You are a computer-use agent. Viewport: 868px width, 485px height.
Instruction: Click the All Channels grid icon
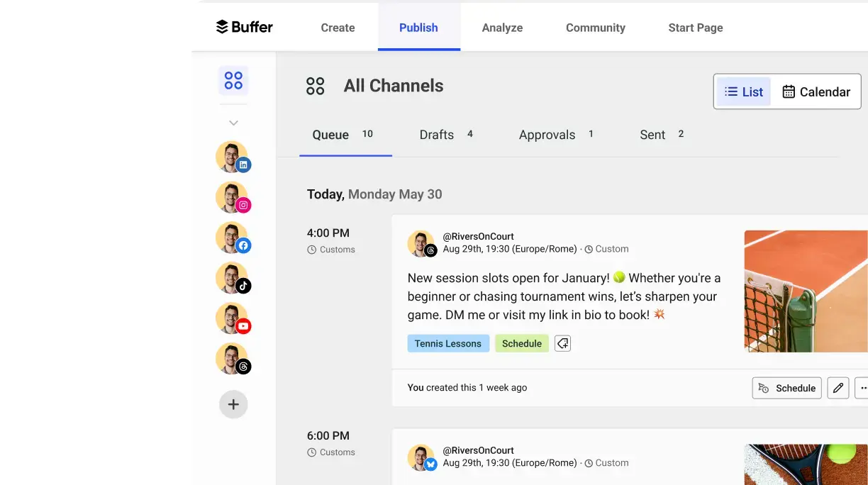pos(316,85)
